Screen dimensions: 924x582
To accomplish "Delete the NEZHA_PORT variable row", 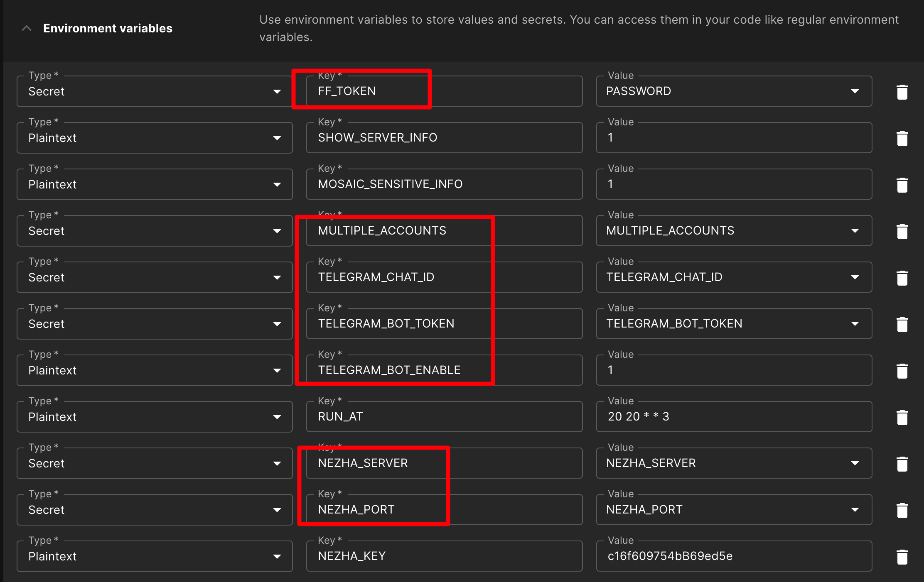I will pyautogui.click(x=902, y=510).
